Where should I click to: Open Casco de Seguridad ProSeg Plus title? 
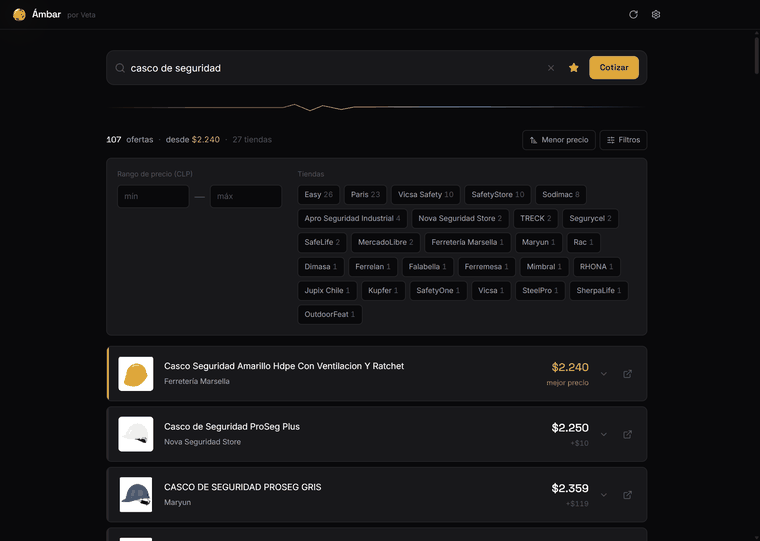tap(232, 427)
